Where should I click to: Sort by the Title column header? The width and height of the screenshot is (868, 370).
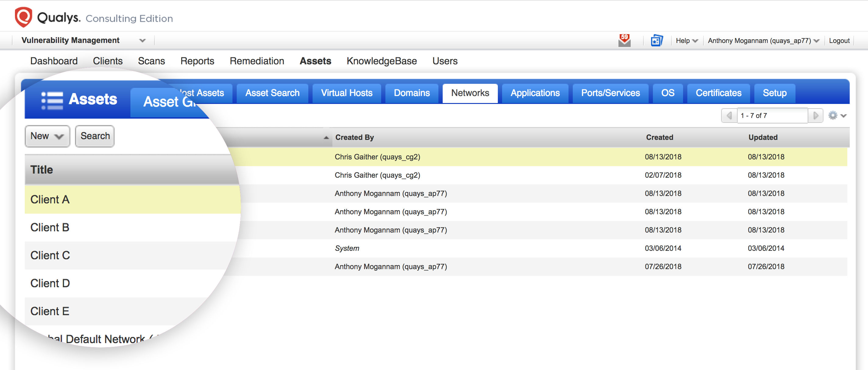point(41,170)
